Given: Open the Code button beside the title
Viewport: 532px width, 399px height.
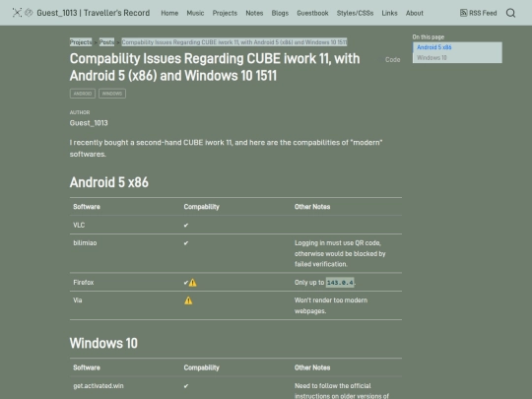Looking at the screenshot, I should click(392, 59).
